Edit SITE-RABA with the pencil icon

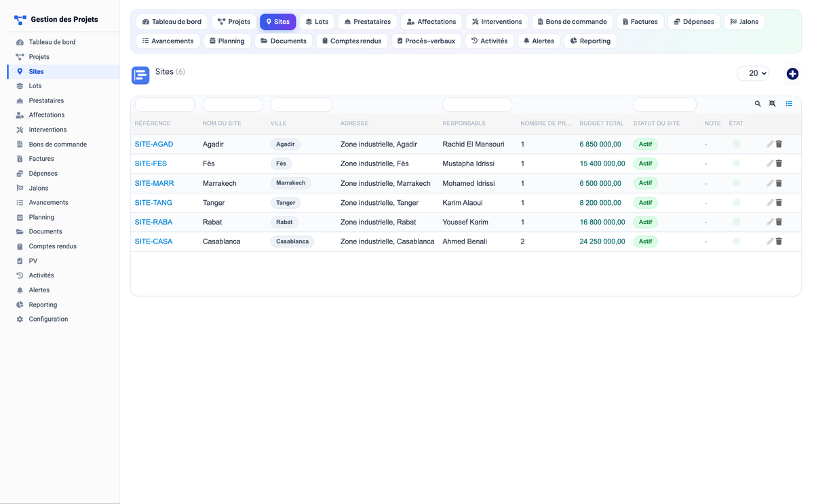click(770, 222)
